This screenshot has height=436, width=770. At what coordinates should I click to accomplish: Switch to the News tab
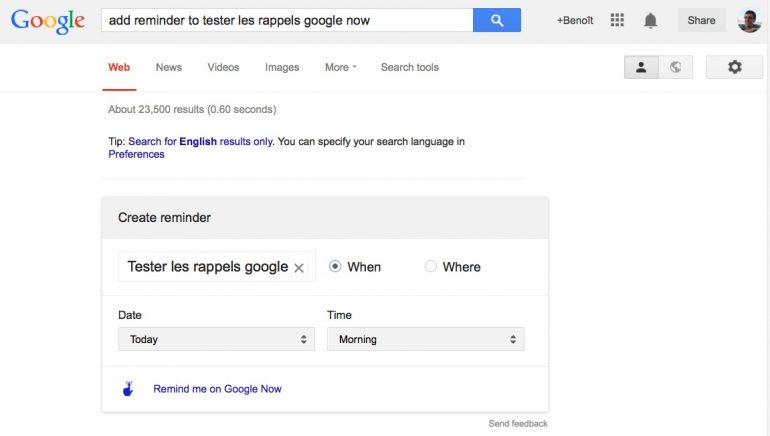(169, 67)
